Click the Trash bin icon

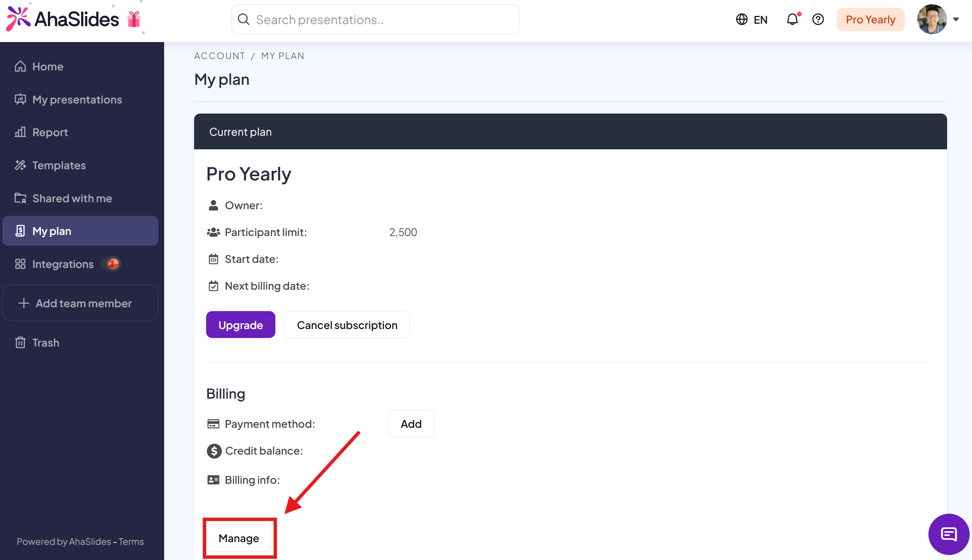point(20,343)
